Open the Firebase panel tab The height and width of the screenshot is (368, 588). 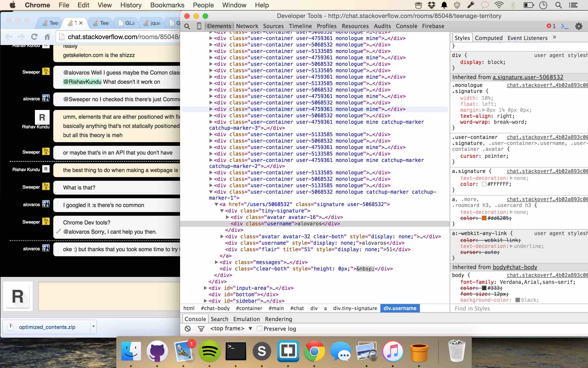tap(433, 26)
